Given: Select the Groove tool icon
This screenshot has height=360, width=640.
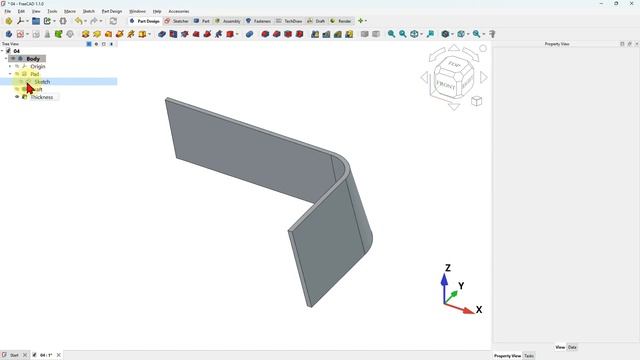Looking at the screenshot, I should coord(184,34).
